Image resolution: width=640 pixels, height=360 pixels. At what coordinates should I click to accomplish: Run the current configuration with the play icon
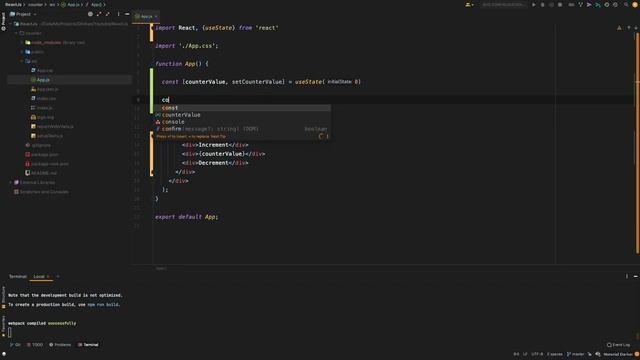tap(533, 5)
